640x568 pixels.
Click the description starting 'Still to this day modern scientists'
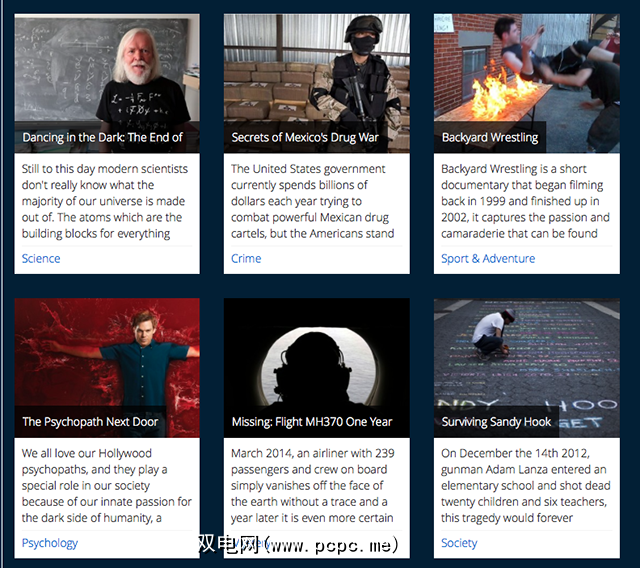[105, 201]
